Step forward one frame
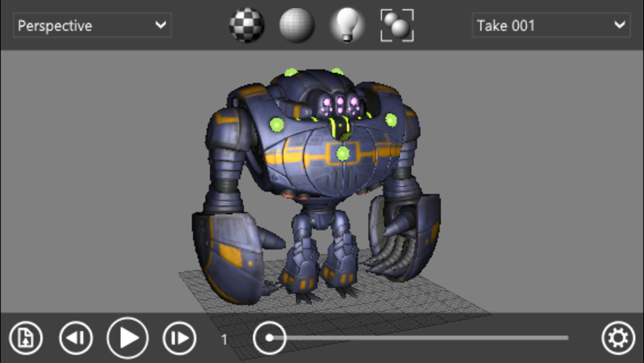 point(180,338)
